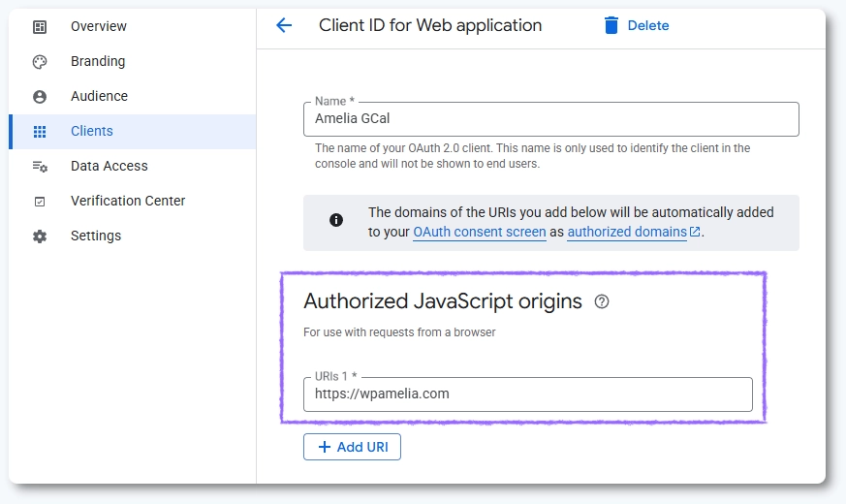
Task: Click the Overview dashboard icon in sidebar
Action: click(x=40, y=27)
